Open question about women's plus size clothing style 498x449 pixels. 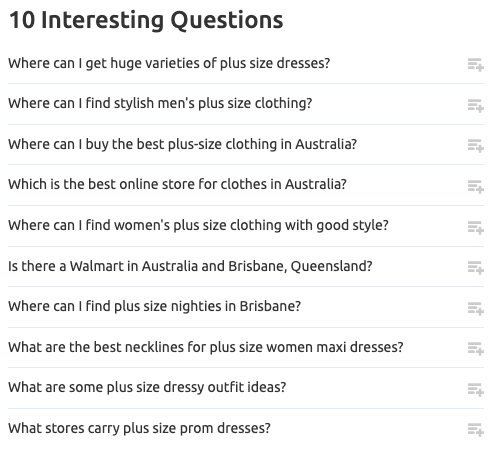pos(198,226)
